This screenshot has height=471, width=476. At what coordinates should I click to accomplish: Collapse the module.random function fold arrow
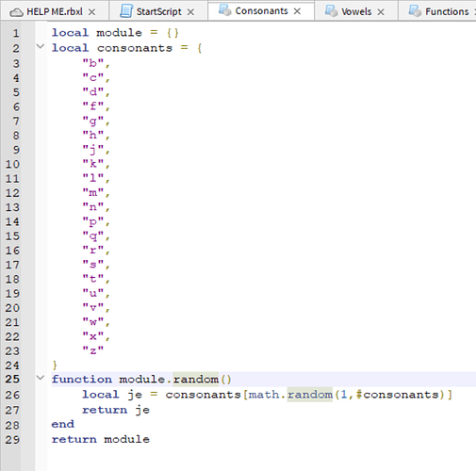click(41, 378)
